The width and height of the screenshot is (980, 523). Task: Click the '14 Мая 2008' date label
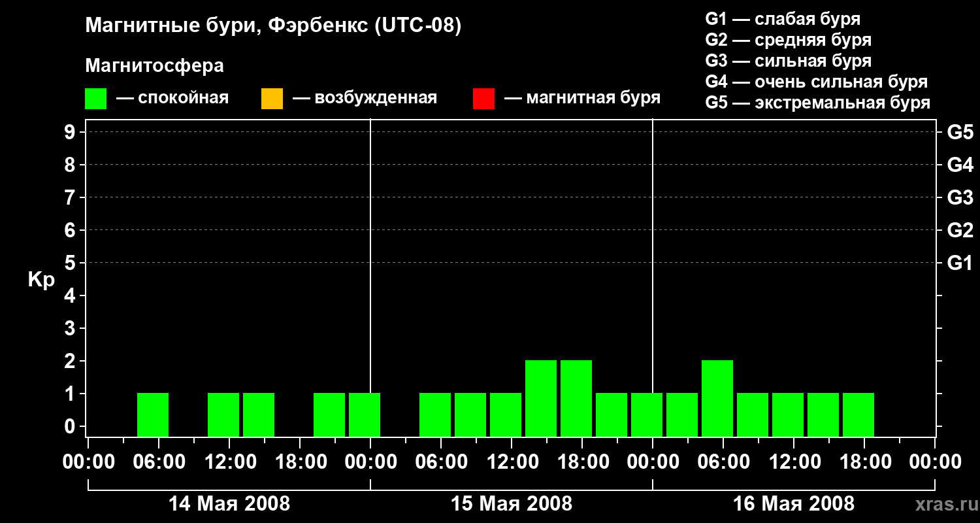point(229,504)
